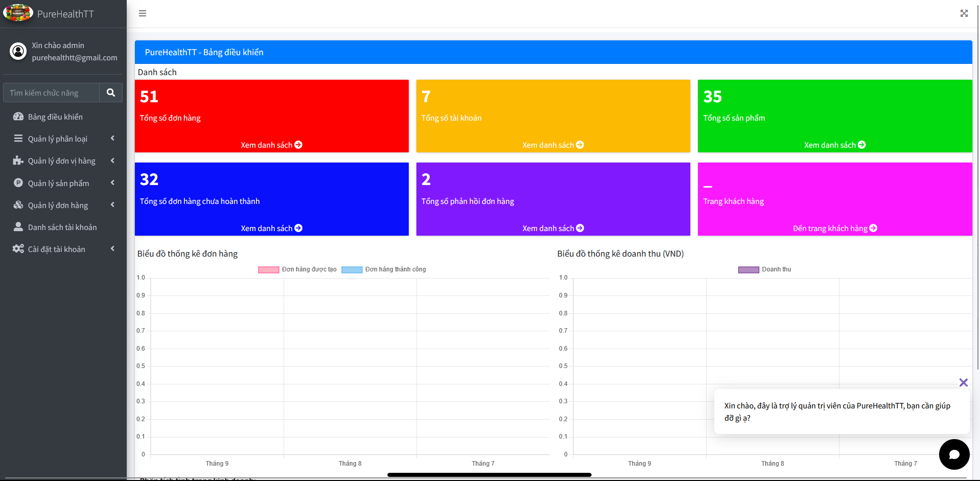
Task: Expand Quản lý đơn vị hàng chevron
Action: pyautogui.click(x=112, y=161)
